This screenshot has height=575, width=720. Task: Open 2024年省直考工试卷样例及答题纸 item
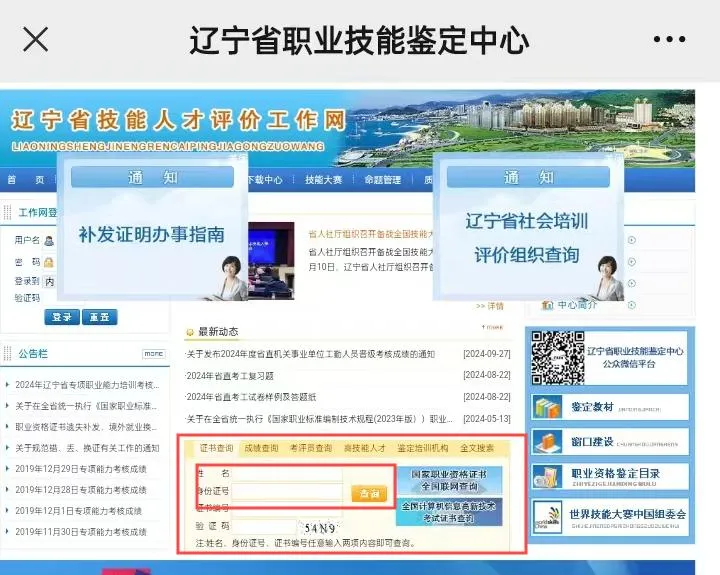tap(251, 397)
